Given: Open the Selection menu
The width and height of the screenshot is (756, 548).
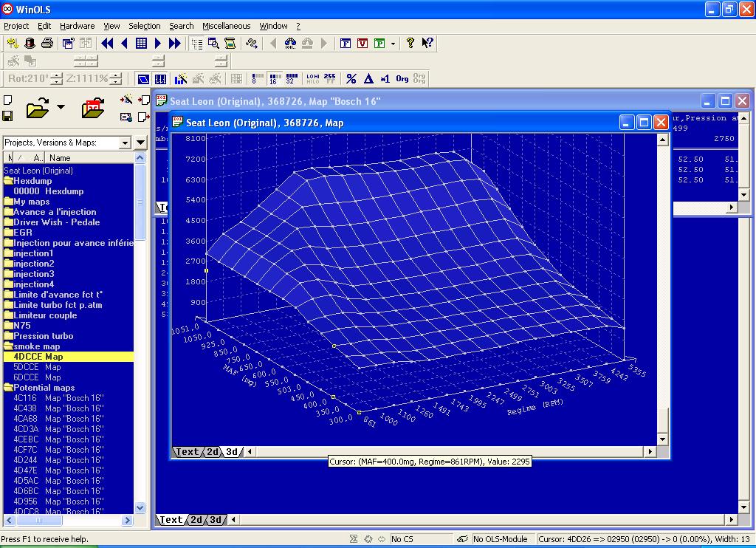Looking at the screenshot, I should pyautogui.click(x=144, y=26).
